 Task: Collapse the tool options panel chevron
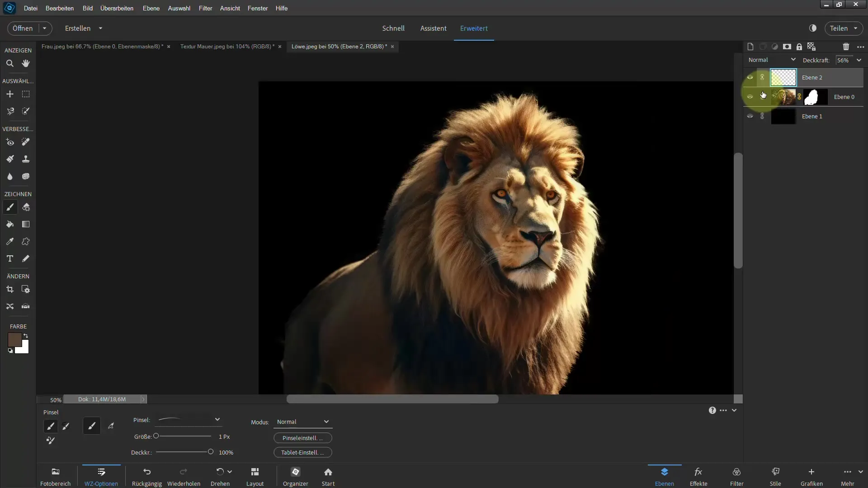click(734, 410)
